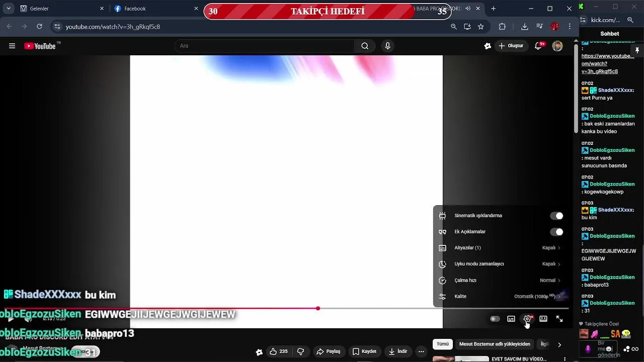Open the player settings gear
The height and width of the screenshot is (362, 644).
click(527, 319)
